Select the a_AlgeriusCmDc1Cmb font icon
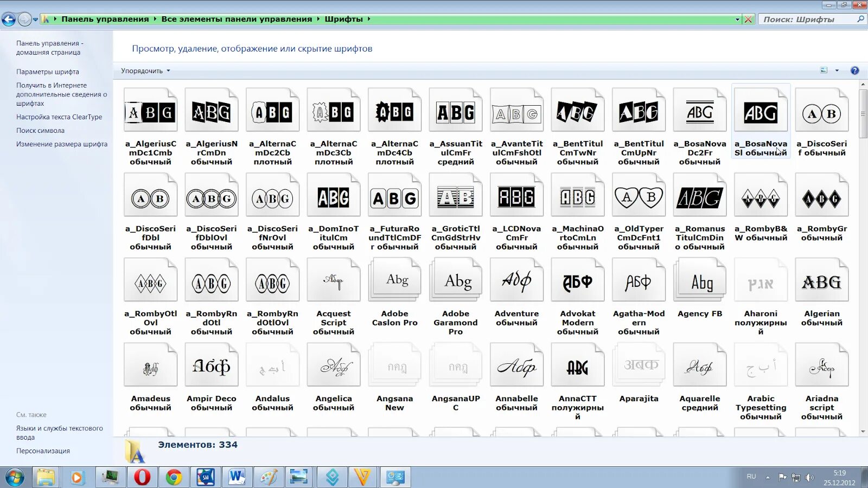The image size is (868, 488). 150,110
